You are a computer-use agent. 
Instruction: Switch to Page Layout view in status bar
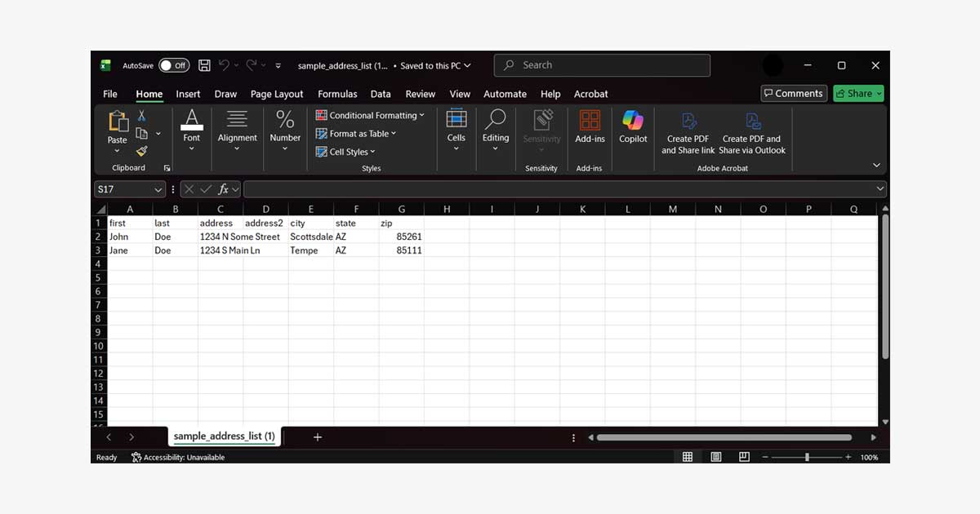(x=716, y=458)
